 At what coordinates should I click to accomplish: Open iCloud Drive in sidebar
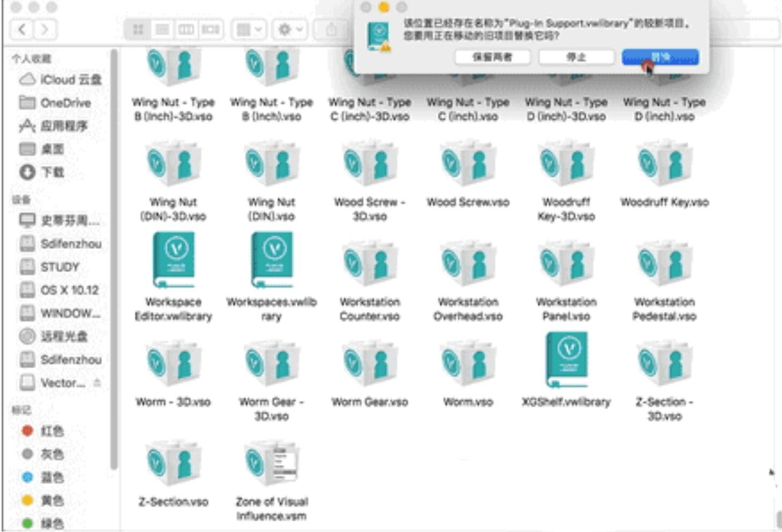(x=61, y=80)
